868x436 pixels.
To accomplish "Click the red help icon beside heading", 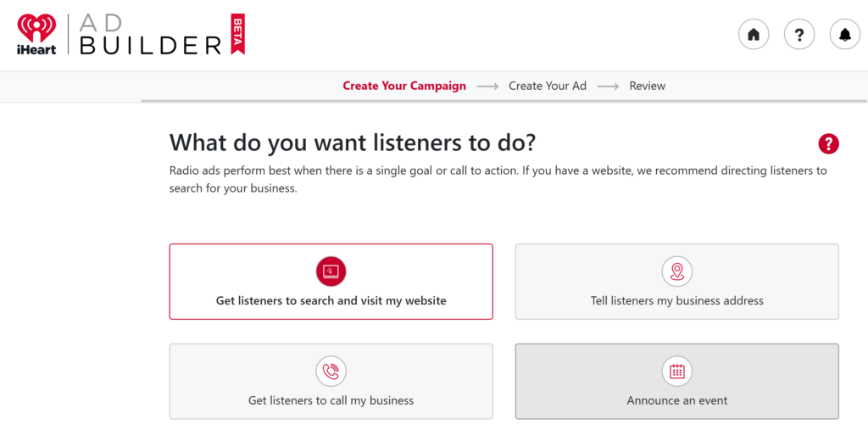I will click(x=828, y=144).
